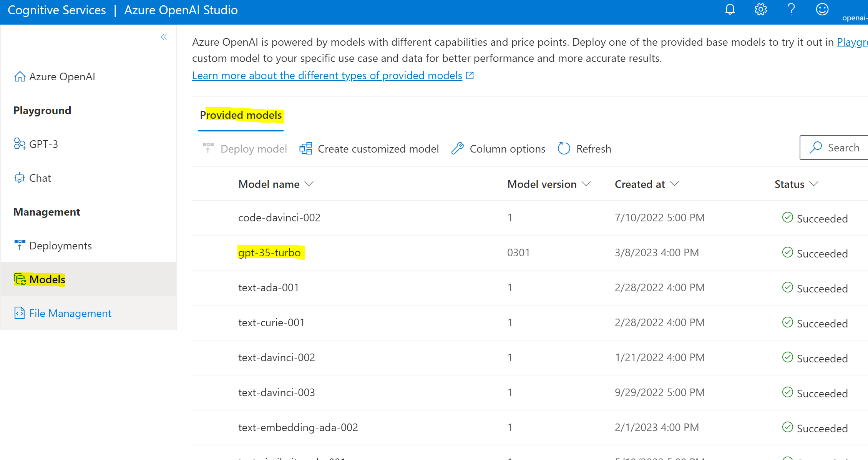Click the Deploy model toolbar icon

point(208,148)
